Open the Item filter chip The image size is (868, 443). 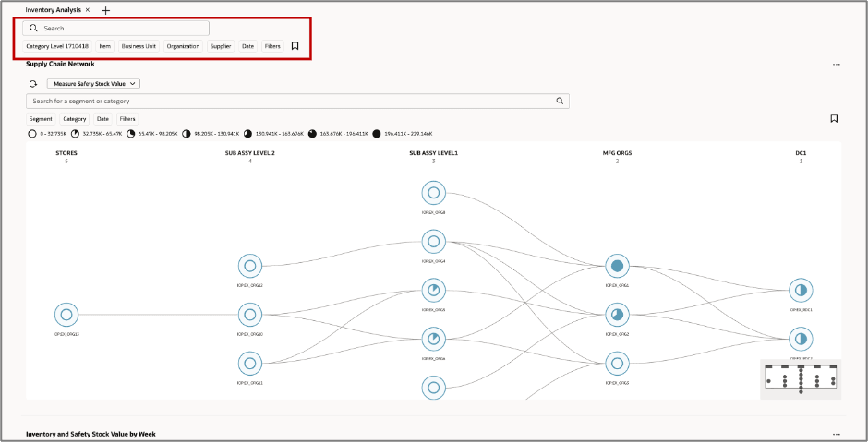click(104, 46)
